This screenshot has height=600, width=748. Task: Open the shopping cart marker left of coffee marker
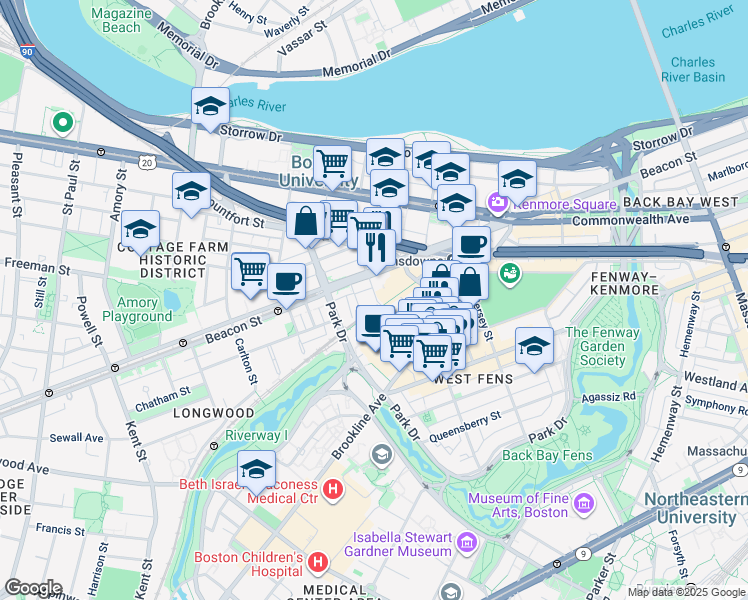click(x=250, y=275)
